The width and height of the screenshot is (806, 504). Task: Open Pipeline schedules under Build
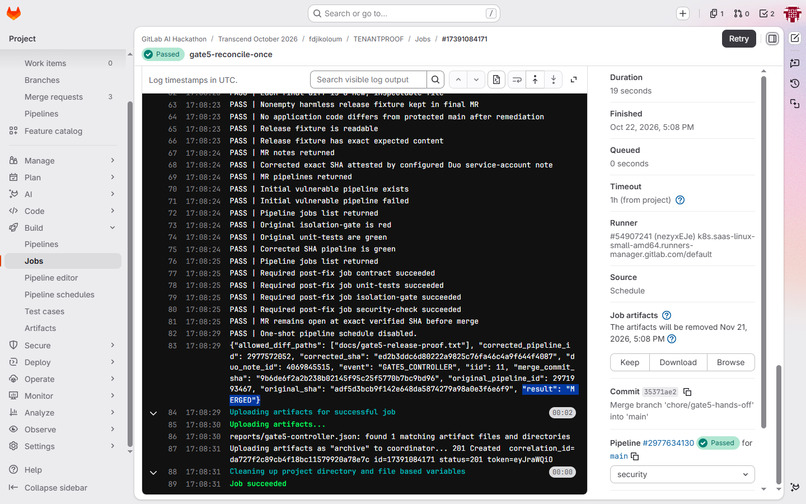(62, 295)
